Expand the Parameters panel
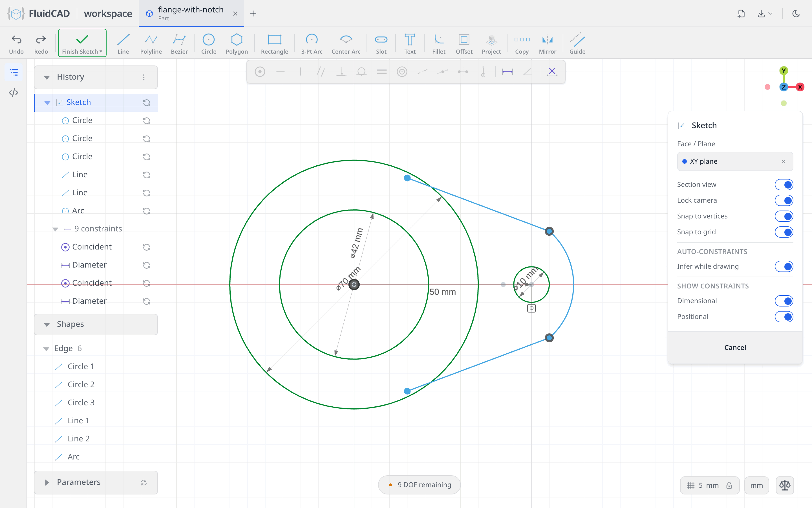Screen dimensions: 812x508 click(x=47, y=483)
